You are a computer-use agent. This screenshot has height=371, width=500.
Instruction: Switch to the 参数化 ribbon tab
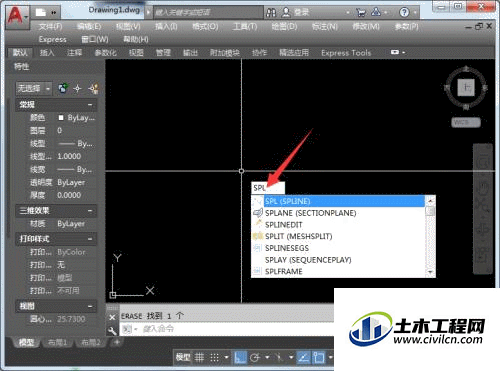105,53
